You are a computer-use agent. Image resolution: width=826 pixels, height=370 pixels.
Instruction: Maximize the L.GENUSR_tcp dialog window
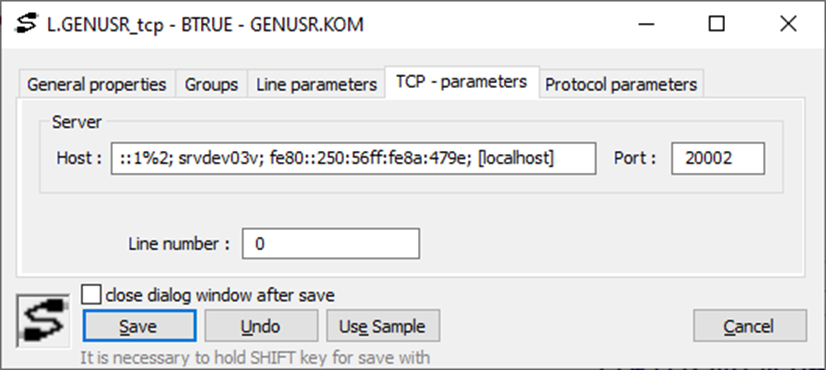(x=716, y=24)
